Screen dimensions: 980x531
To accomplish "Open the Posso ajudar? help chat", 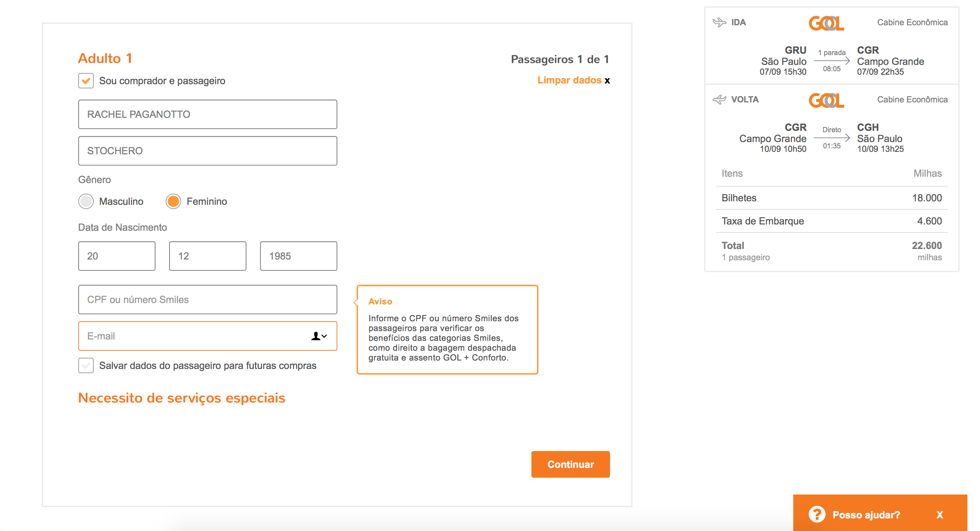I will click(866, 515).
